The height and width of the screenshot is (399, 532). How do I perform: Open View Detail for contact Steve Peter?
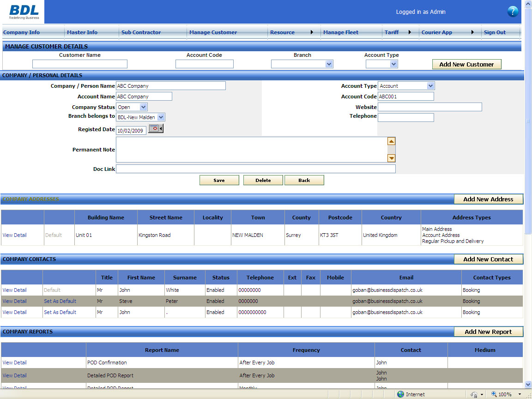point(15,301)
